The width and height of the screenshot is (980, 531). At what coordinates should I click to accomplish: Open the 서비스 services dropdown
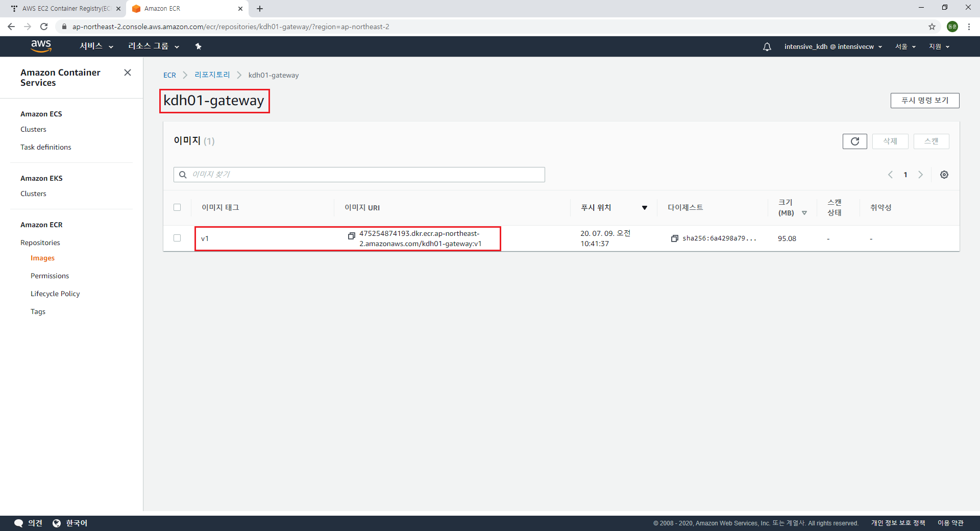tap(96, 46)
